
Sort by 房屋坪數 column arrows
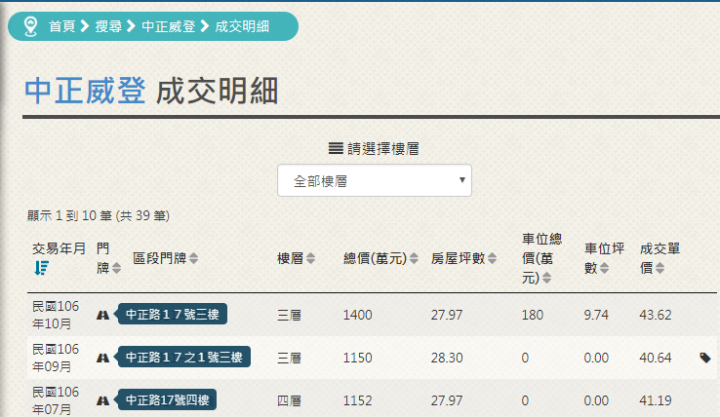coord(492,258)
